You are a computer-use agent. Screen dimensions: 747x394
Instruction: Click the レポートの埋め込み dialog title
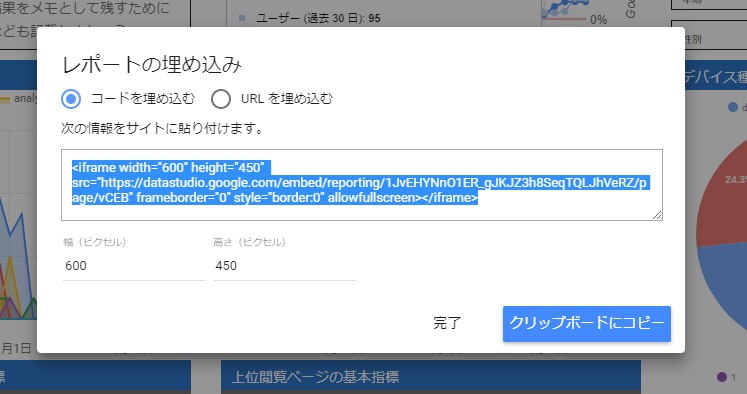(x=152, y=65)
